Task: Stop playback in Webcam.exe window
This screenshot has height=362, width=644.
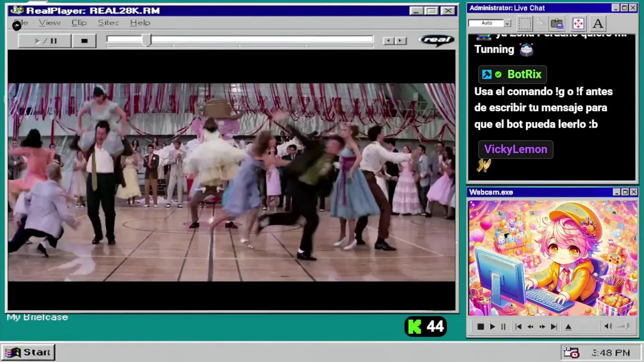Action: click(480, 327)
